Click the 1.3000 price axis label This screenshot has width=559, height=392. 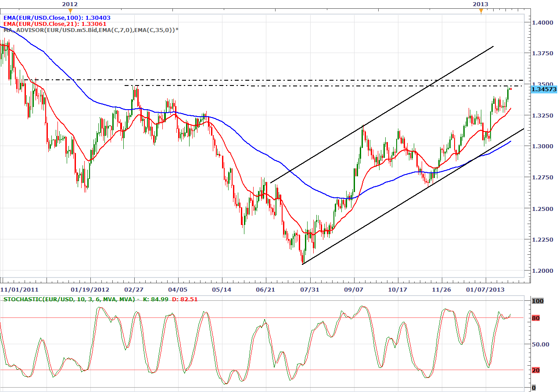pos(543,146)
